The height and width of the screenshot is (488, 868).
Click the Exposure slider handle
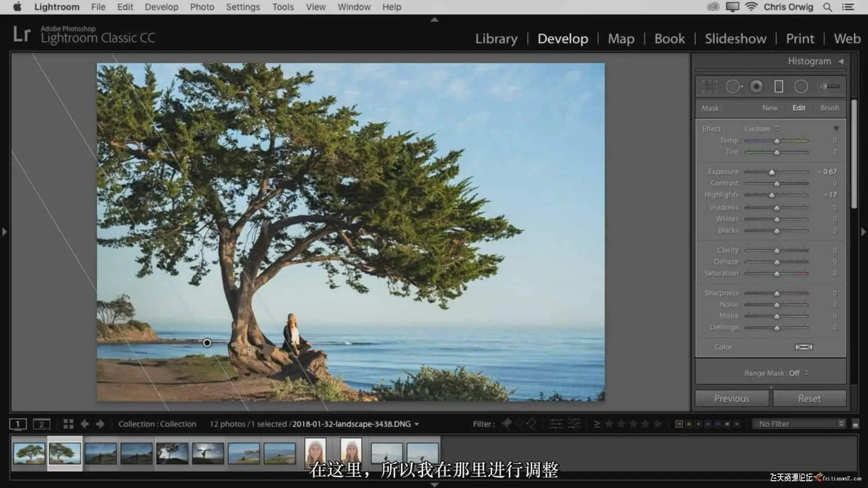point(772,172)
